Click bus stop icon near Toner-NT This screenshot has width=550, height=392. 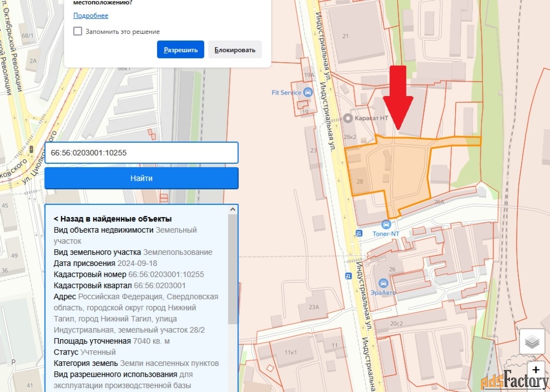(x=359, y=233)
